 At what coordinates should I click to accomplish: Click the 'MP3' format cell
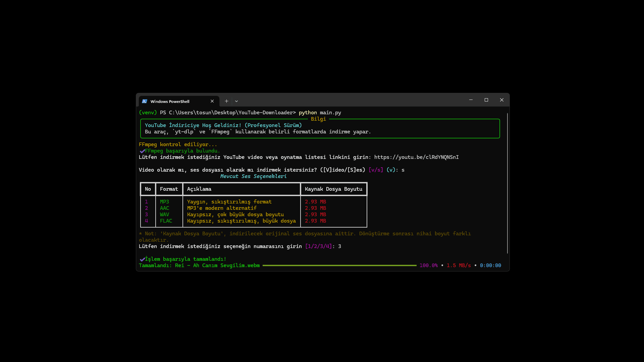[x=164, y=202]
